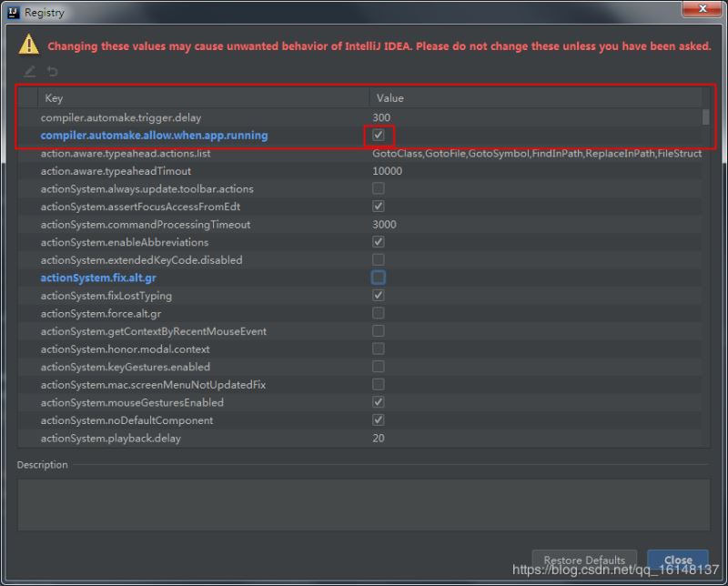Click the revert to default arrow icon
728x586 pixels.
coord(52,72)
